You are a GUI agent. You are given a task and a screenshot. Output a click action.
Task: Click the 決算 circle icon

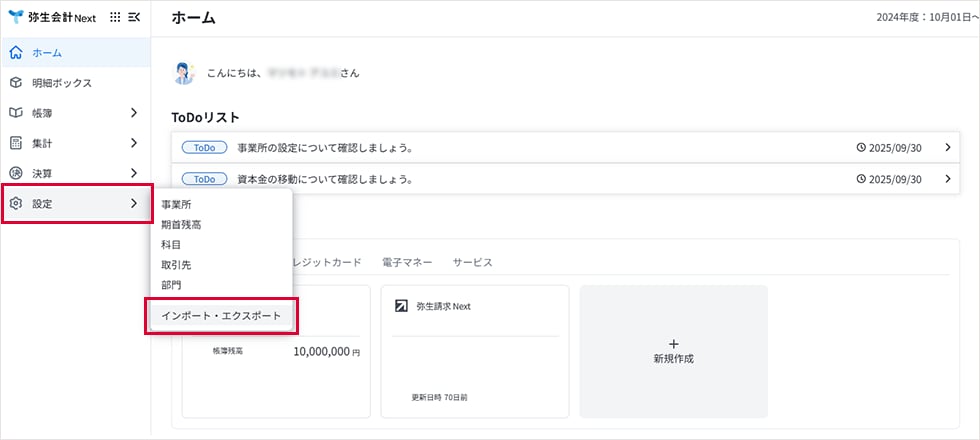tap(15, 173)
